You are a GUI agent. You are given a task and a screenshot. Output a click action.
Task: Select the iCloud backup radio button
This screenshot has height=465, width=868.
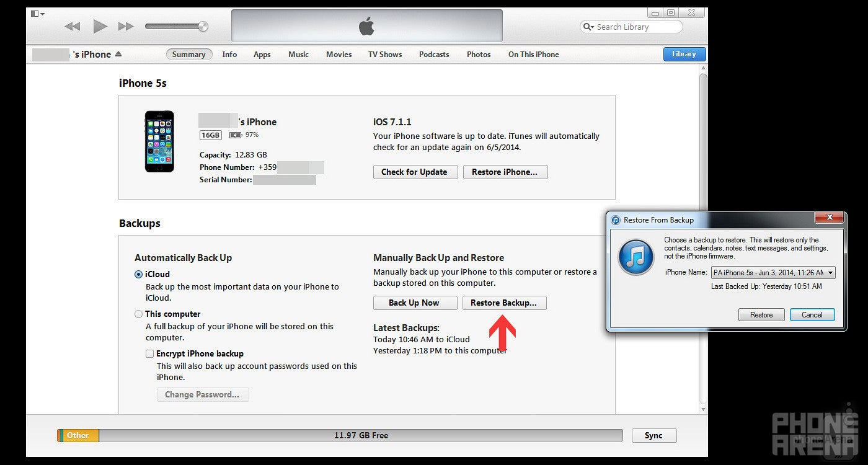tap(139, 274)
